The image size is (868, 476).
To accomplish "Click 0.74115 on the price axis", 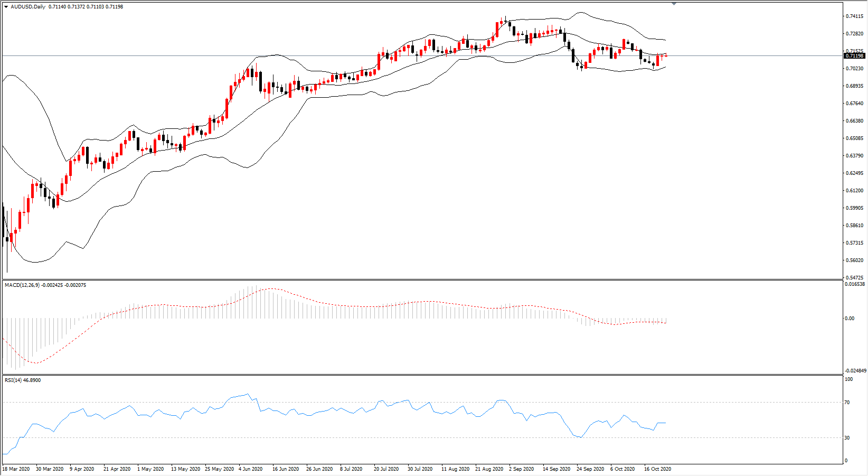I will pos(854,16).
